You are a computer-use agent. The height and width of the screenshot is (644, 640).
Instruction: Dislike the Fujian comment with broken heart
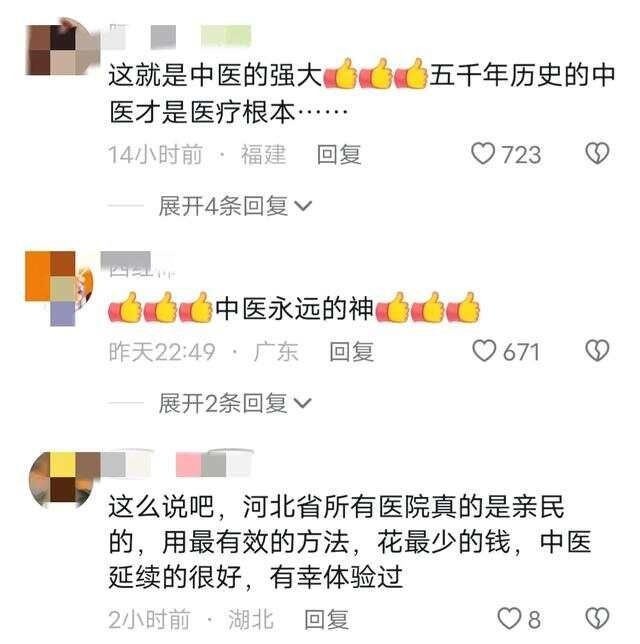tap(597, 154)
